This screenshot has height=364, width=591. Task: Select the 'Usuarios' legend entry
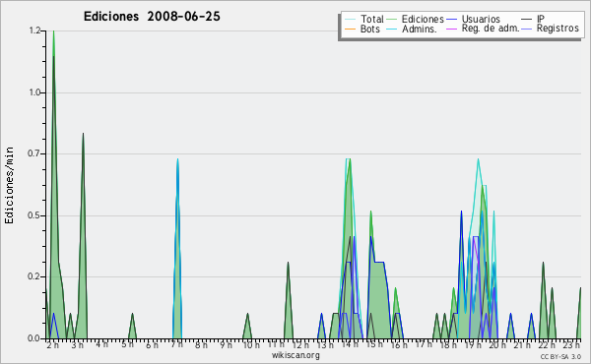(x=481, y=19)
